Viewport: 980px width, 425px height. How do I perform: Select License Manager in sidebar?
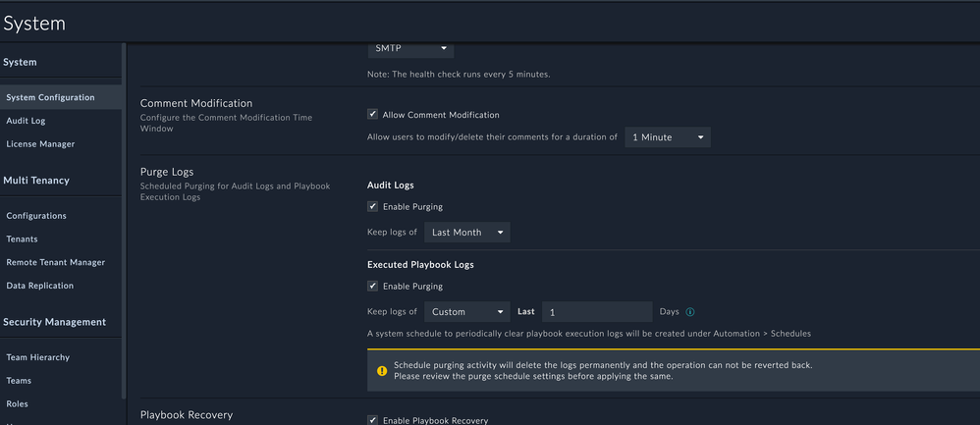(40, 144)
